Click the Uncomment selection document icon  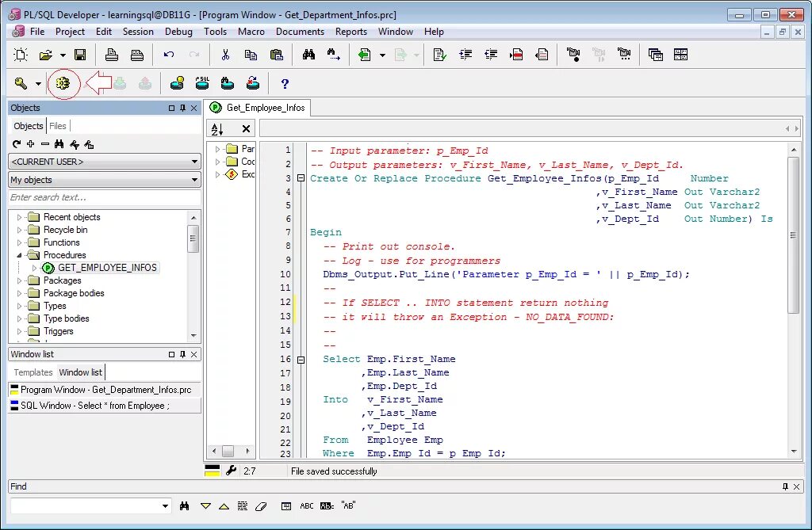click(542, 55)
